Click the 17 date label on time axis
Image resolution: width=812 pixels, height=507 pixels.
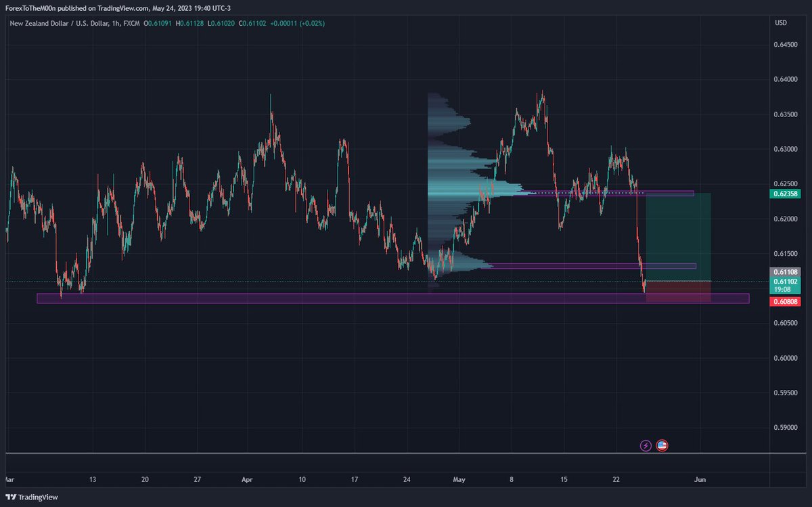point(354,479)
